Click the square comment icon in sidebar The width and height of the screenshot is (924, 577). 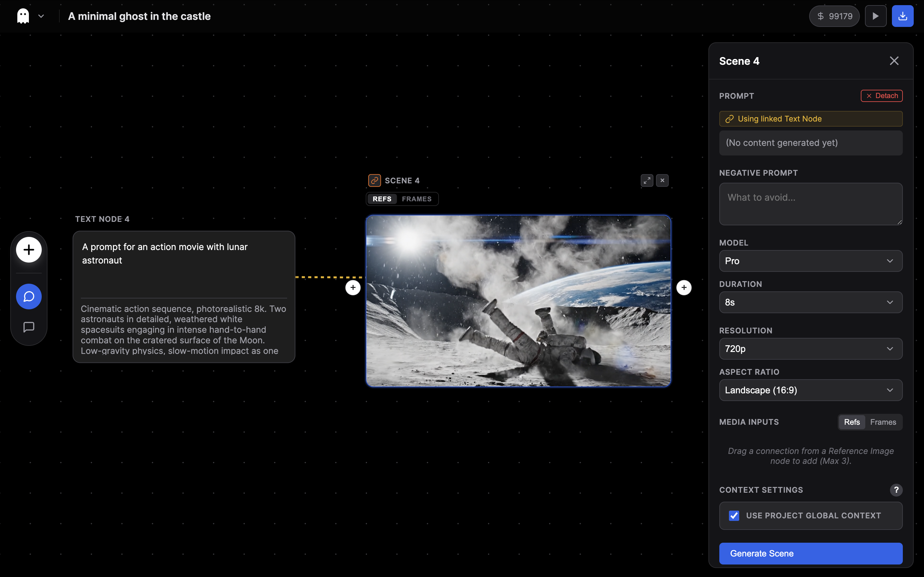29,327
